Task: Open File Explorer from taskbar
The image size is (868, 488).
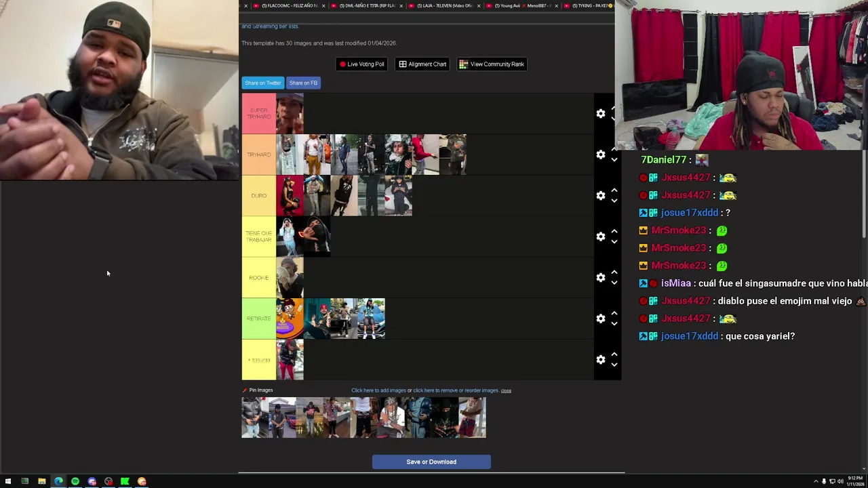Action: pos(41,481)
